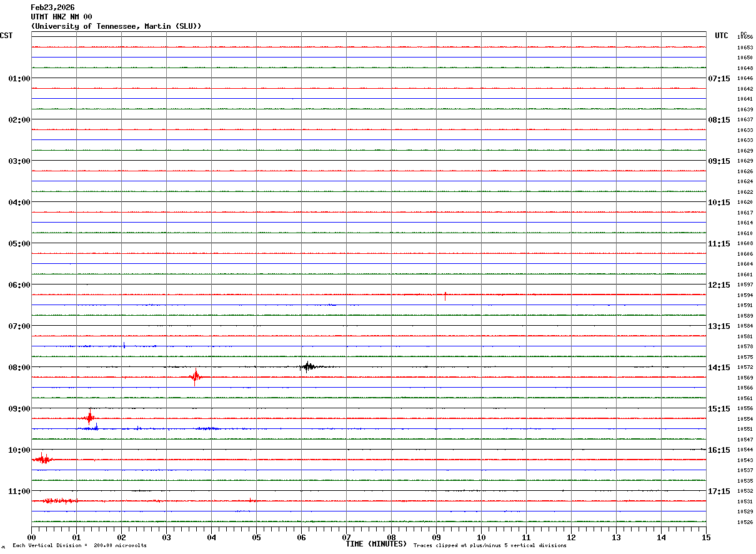This screenshot has height=554, width=756.
Task: Click the red burst just below the 10:00 trace
Action: coord(42,459)
